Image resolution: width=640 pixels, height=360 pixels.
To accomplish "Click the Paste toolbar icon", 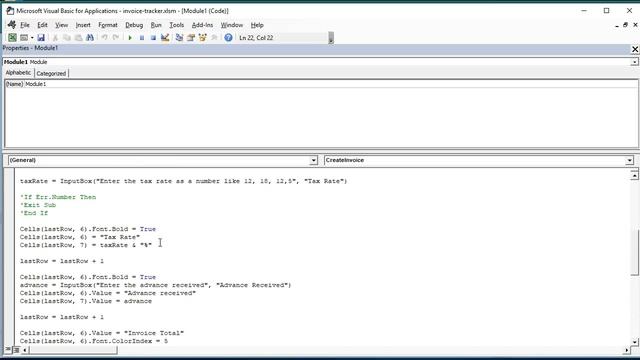I will [78, 38].
